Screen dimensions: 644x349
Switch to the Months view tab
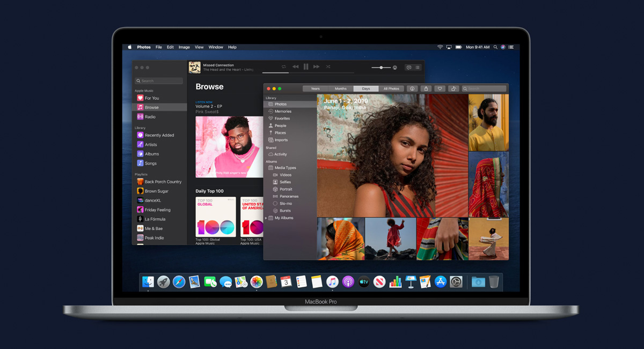pos(341,88)
